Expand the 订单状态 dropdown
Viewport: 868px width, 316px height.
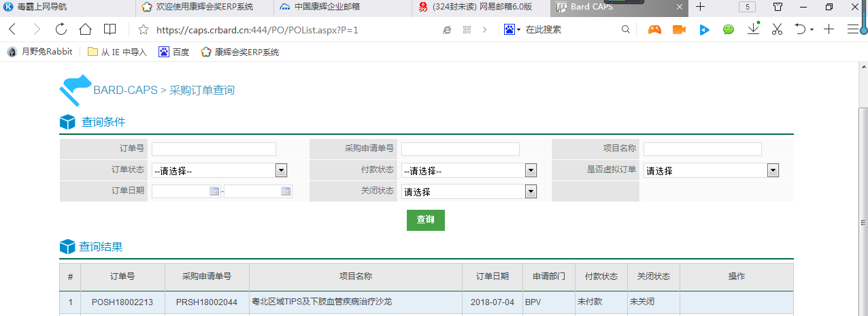pos(281,171)
